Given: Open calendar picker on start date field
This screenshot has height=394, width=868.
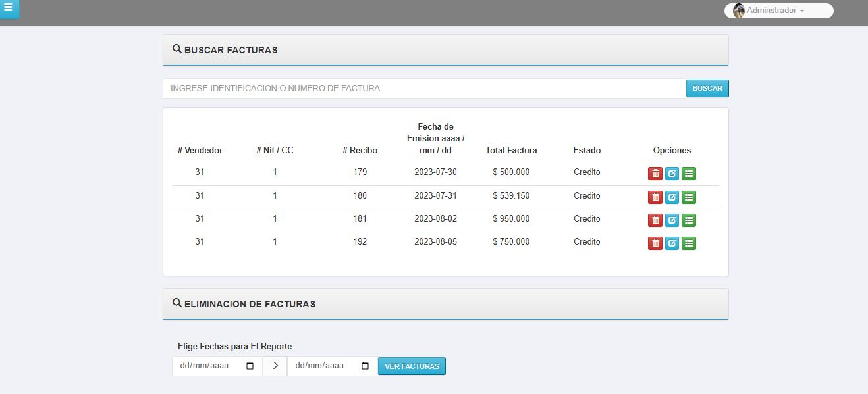Looking at the screenshot, I should coord(250,366).
